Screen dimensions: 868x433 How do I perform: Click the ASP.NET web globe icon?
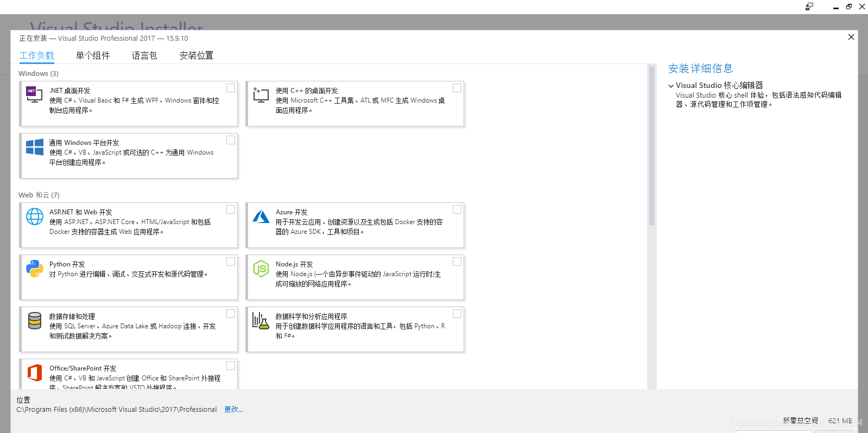click(35, 217)
